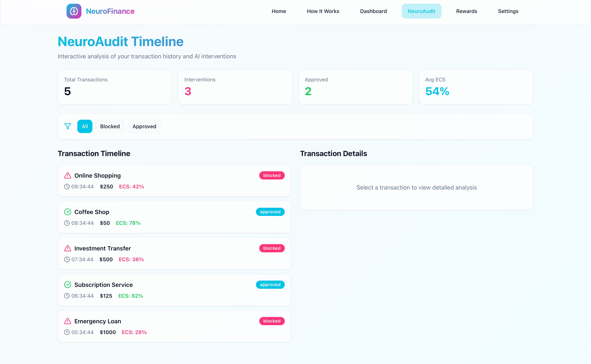
Task: Click the Home navigation link
Action: pyautogui.click(x=279, y=11)
